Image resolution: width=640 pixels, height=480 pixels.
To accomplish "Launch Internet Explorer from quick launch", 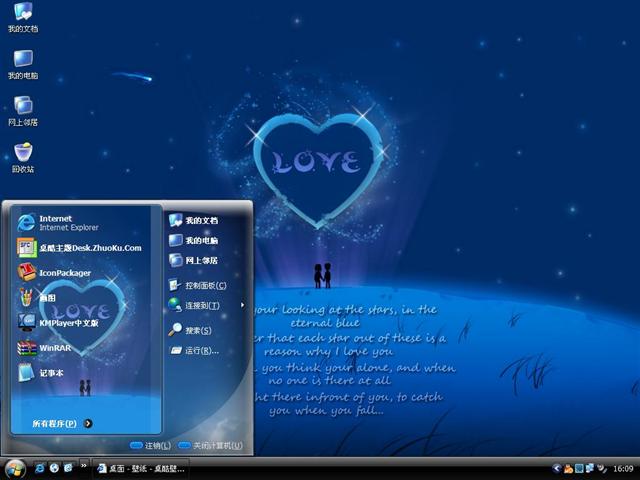I will point(40,468).
